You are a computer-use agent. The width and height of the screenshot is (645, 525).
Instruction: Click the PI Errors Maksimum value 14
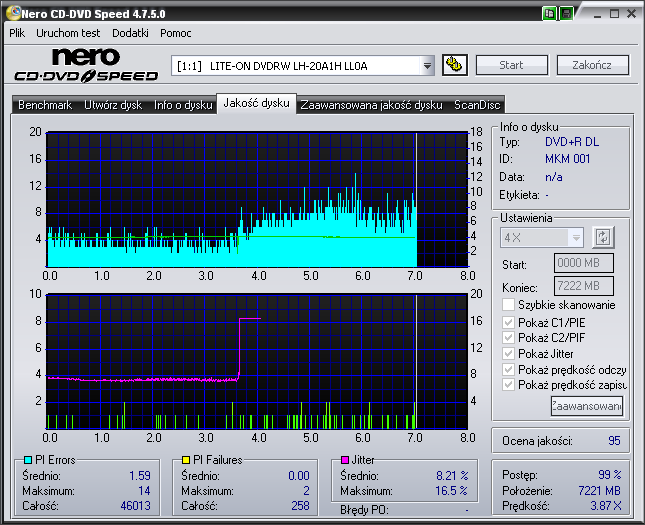(x=144, y=491)
